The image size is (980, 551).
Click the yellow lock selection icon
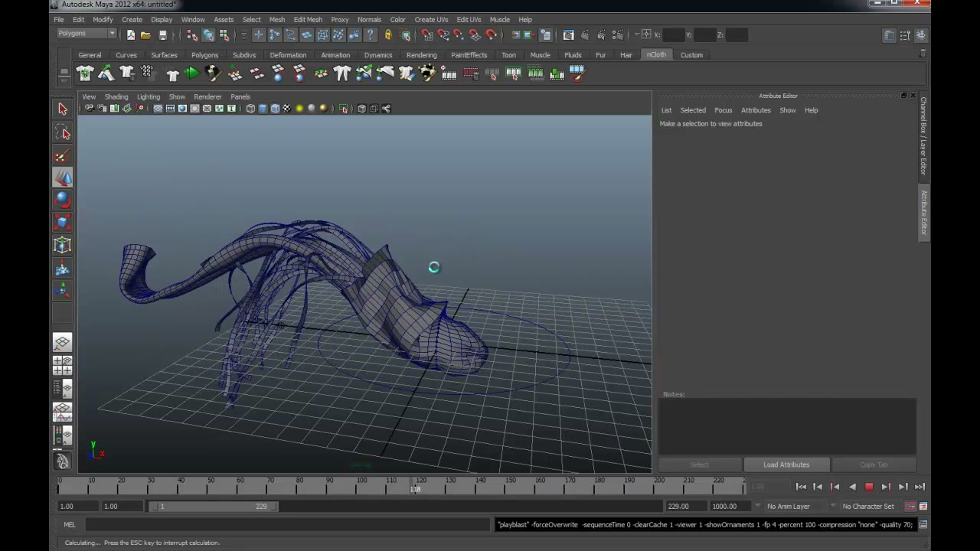coord(388,35)
